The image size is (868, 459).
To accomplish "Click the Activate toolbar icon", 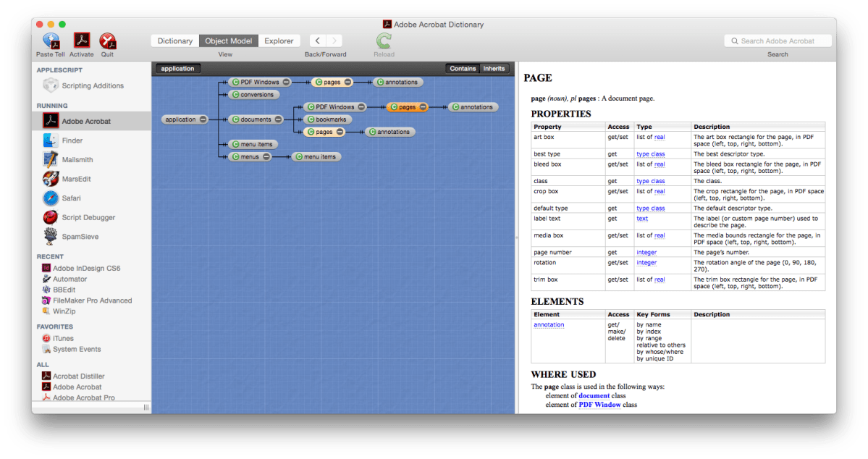I will click(81, 41).
